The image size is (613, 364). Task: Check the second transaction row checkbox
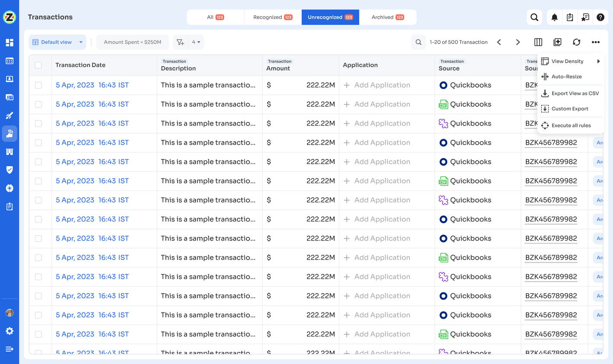coord(38,104)
